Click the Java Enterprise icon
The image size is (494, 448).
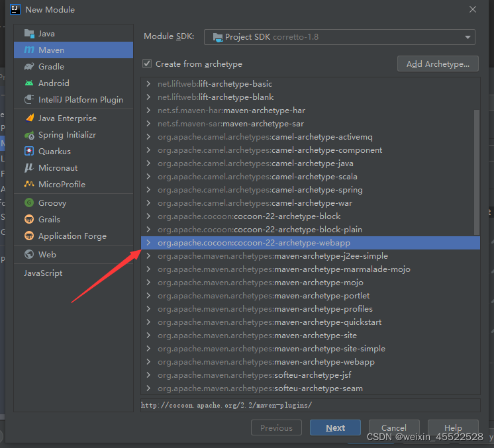pos(29,118)
